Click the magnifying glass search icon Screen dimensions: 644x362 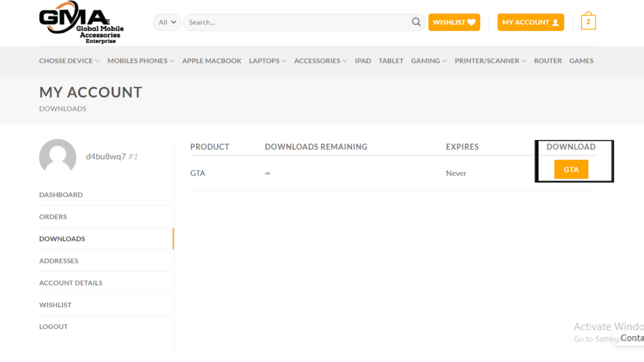point(416,22)
